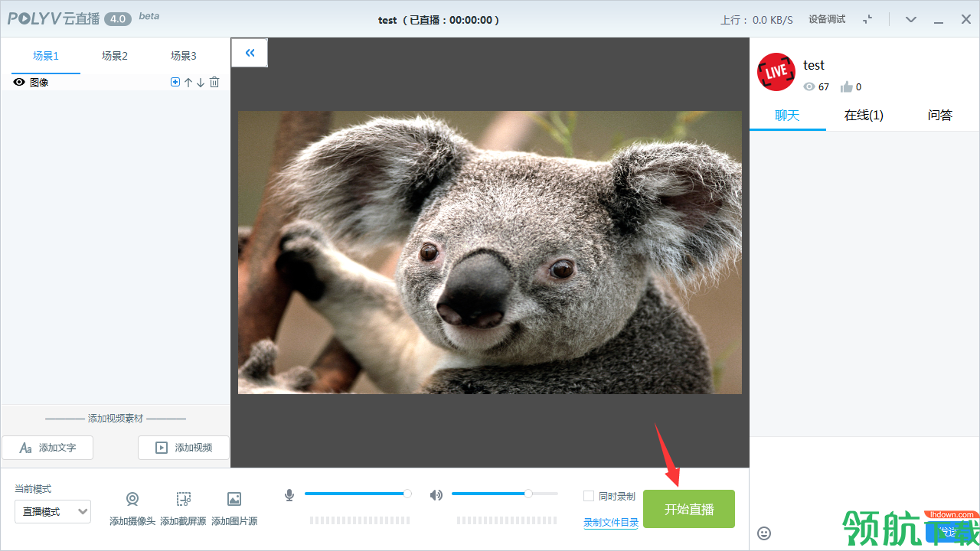Toggle visibility of the 图像 layer
Image resolution: width=980 pixels, height=551 pixels.
[19, 82]
